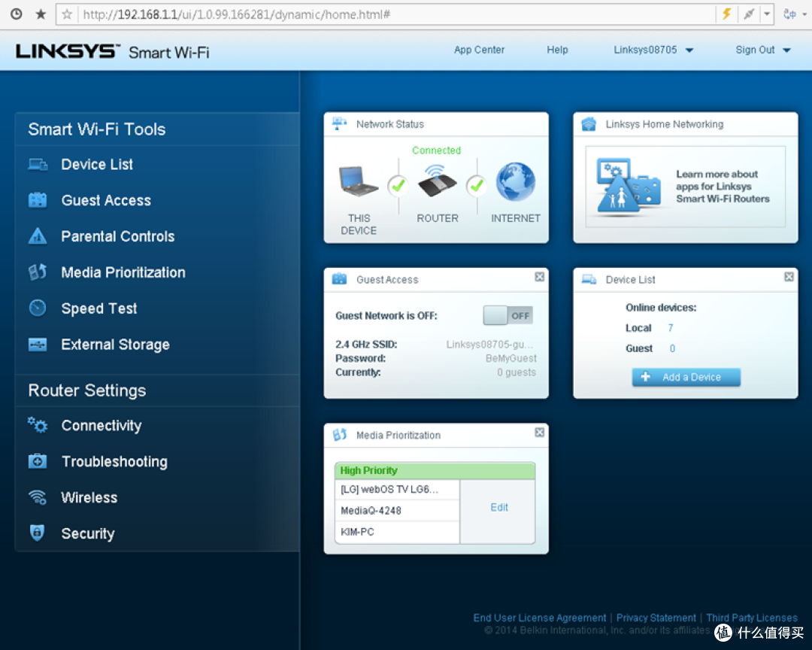The image size is (812, 650).
Task: Click the outline star in address bar
Action: click(67, 14)
